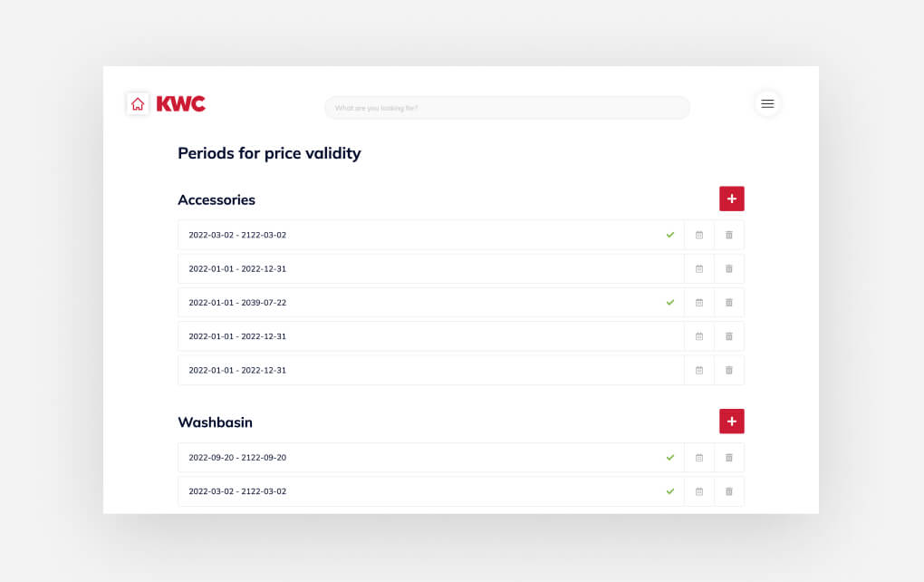This screenshot has height=582, width=924.
Task: Open the hamburger menu
Action: point(767,103)
